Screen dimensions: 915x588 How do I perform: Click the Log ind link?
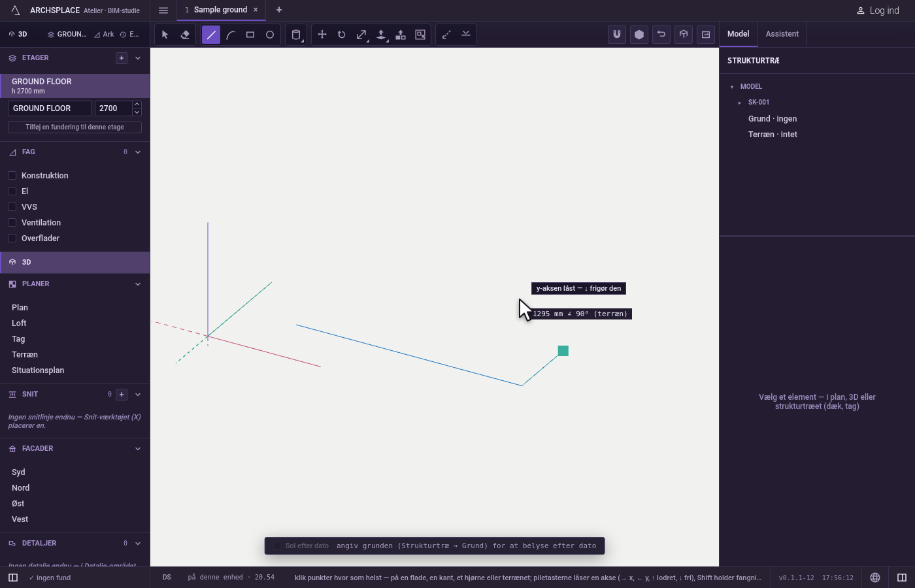click(878, 10)
